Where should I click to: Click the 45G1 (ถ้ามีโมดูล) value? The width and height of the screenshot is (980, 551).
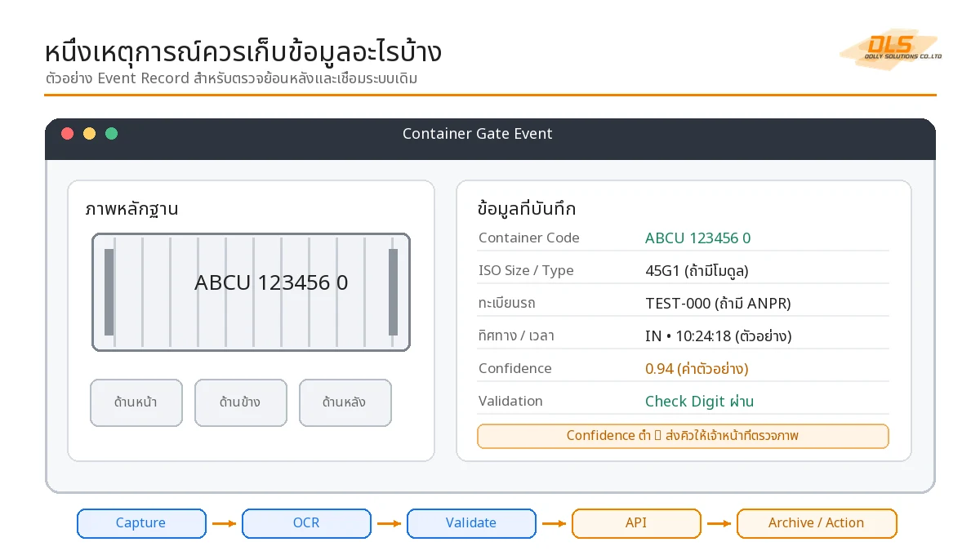[x=697, y=271]
